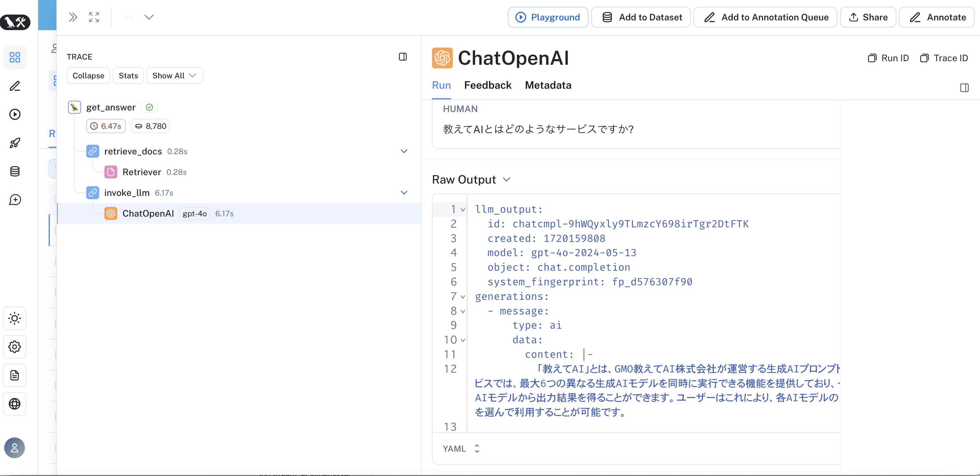This screenshot has height=476, width=980.
Task: Click the Annotate button
Action: tap(937, 17)
